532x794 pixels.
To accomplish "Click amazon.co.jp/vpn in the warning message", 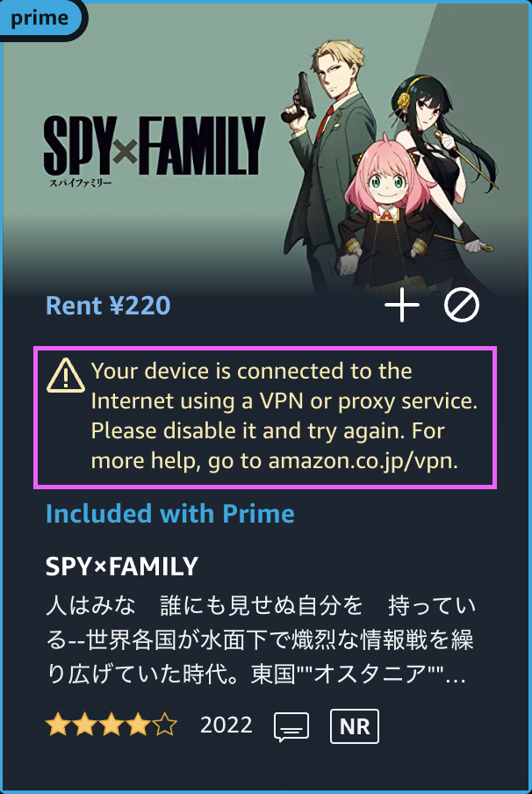I will pos(363,461).
